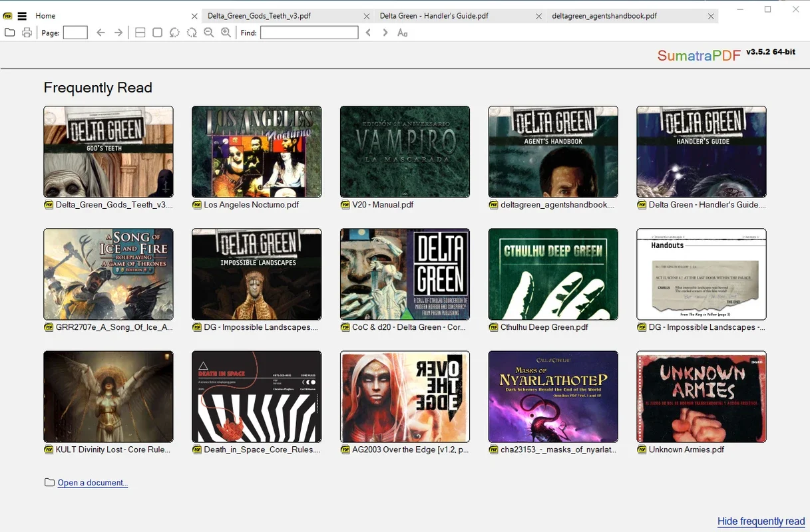Image resolution: width=810 pixels, height=532 pixels.
Task: Click the Rotate Right icon
Action: coord(192,33)
